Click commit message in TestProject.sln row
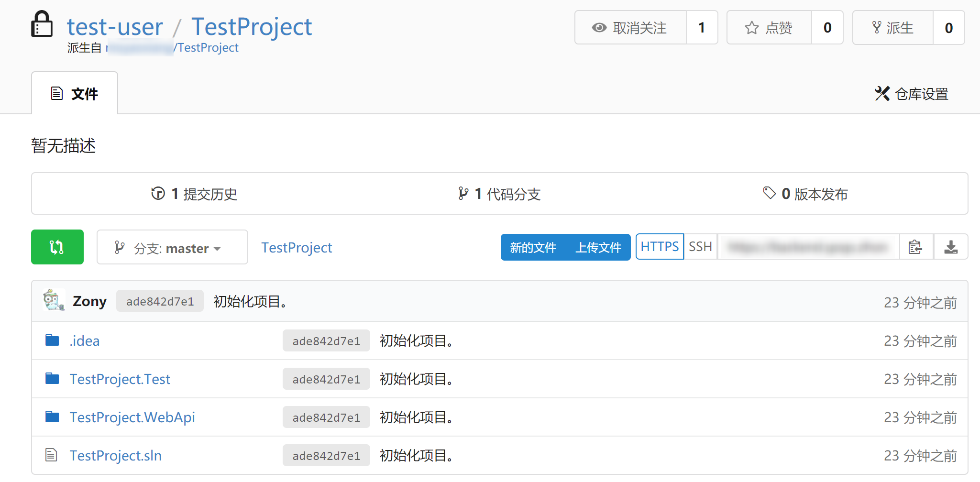This screenshot has height=482, width=980. coord(416,456)
